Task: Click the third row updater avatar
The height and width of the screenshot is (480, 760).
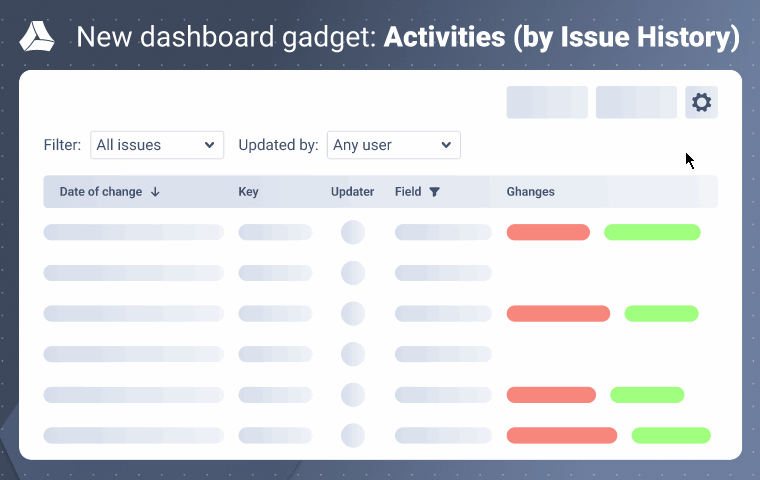Action: pos(353,314)
